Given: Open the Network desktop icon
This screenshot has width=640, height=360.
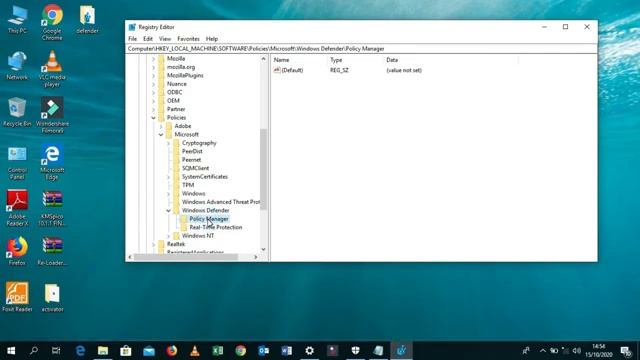Looking at the screenshot, I should click(x=17, y=66).
